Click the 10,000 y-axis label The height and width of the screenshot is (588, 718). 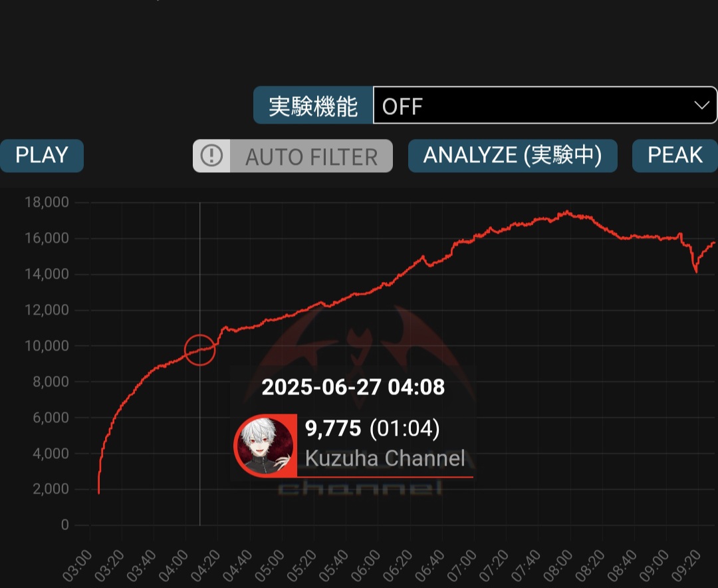point(47,346)
